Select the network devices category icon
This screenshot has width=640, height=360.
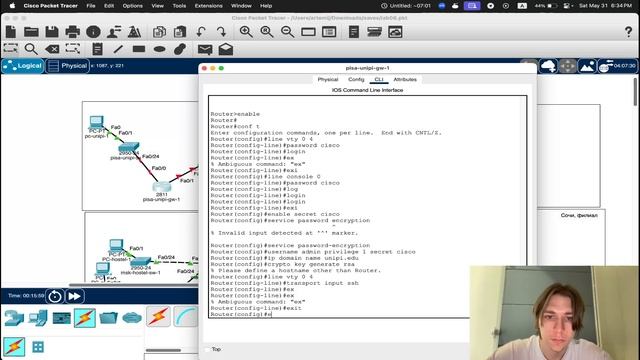coord(14,318)
